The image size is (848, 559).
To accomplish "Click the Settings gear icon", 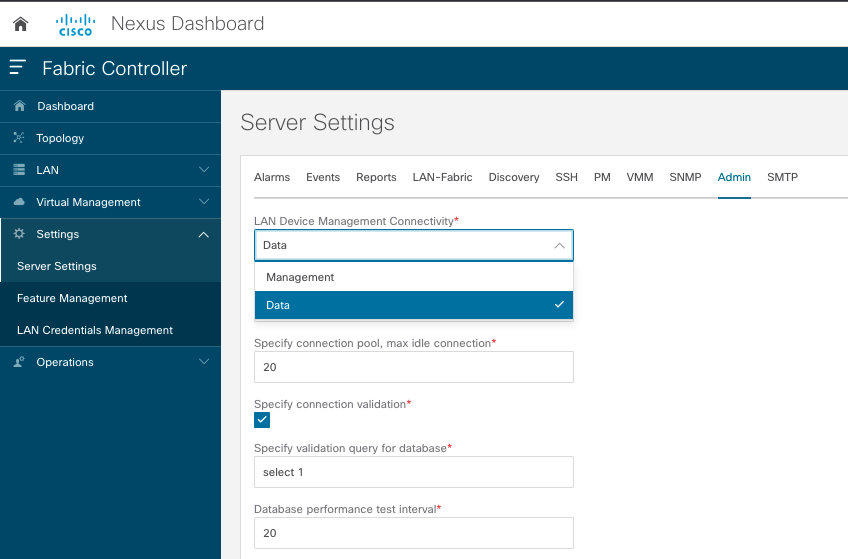I will pos(19,234).
